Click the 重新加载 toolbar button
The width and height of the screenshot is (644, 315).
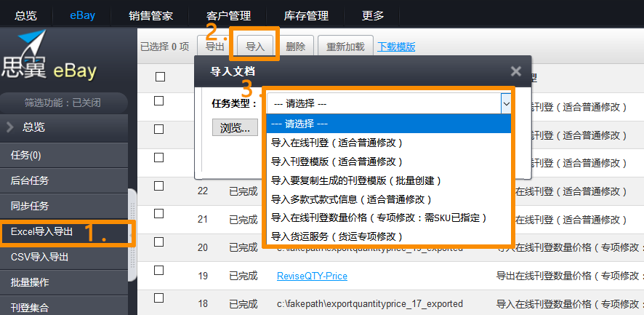click(x=345, y=47)
